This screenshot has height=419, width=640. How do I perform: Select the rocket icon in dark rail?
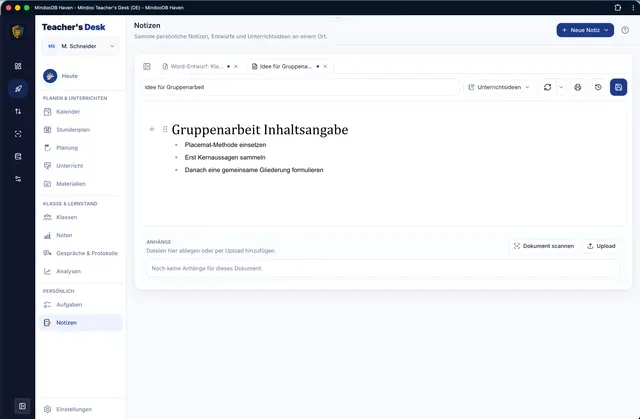[18, 89]
